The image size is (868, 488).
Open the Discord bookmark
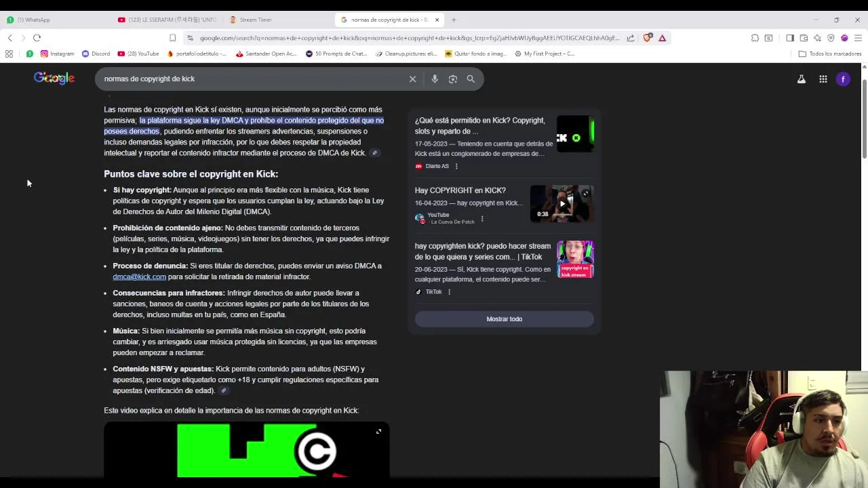click(96, 54)
